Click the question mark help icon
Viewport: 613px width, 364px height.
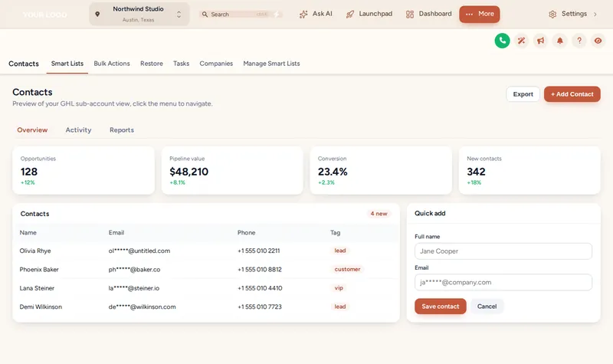point(579,41)
